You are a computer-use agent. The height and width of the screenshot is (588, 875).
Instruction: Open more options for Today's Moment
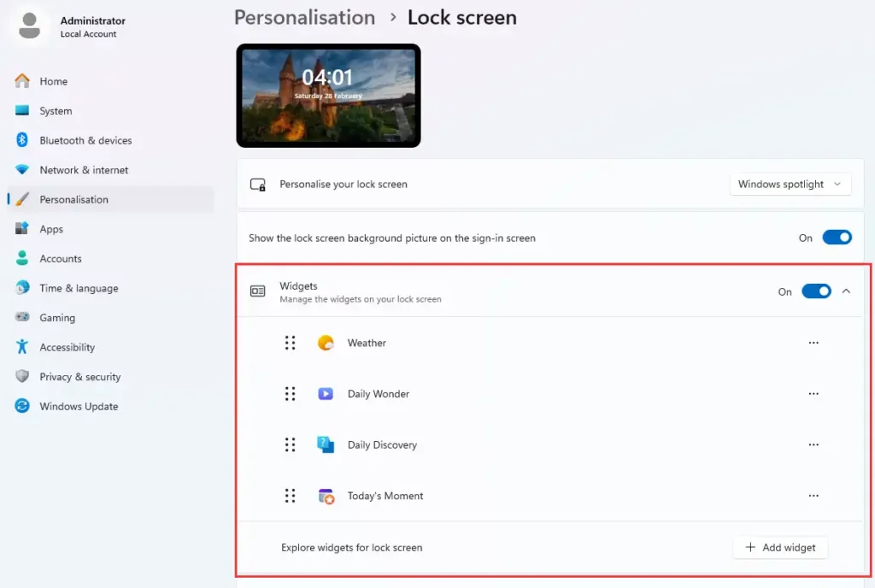[x=813, y=496]
